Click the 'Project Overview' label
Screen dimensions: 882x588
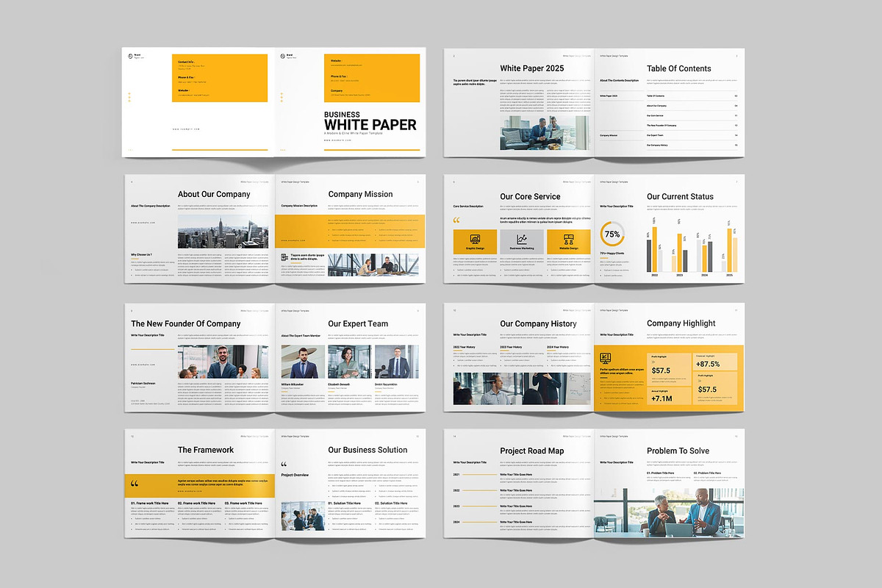[295, 475]
